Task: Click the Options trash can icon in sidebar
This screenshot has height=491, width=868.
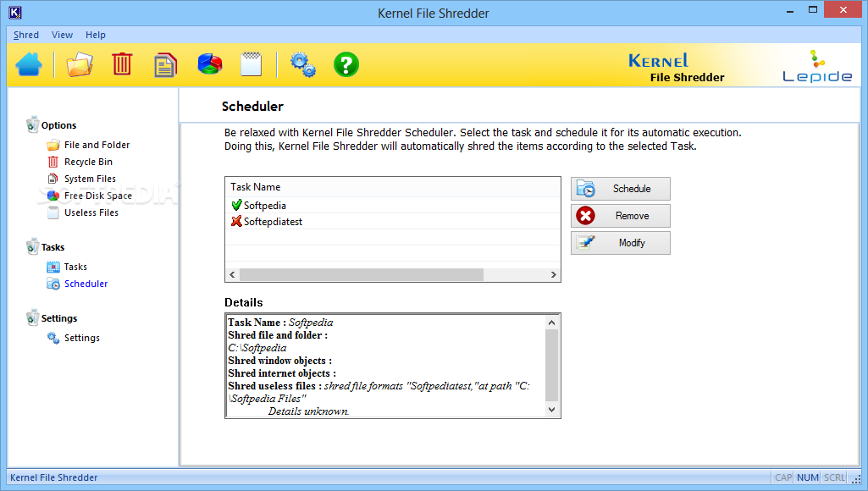Action: click(33, 125)
